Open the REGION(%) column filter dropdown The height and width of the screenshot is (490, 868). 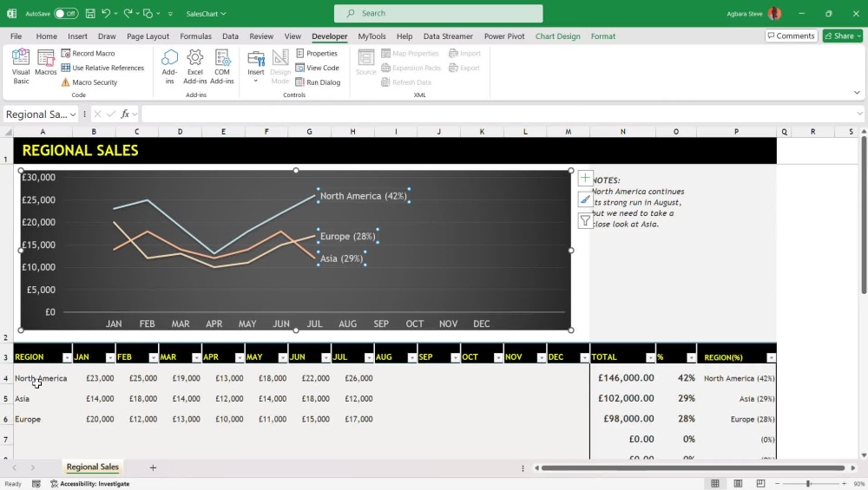pos(771,358)
